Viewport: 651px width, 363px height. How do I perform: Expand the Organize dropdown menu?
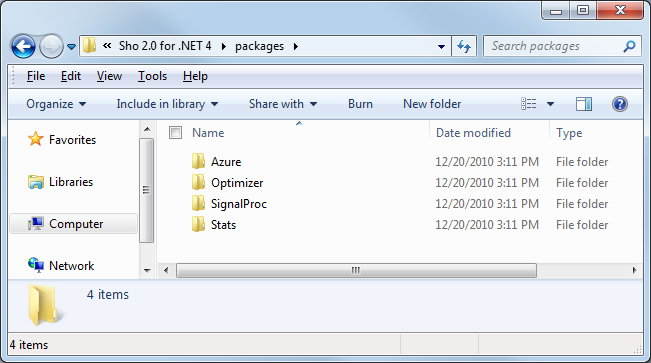(x=56, y=104)
